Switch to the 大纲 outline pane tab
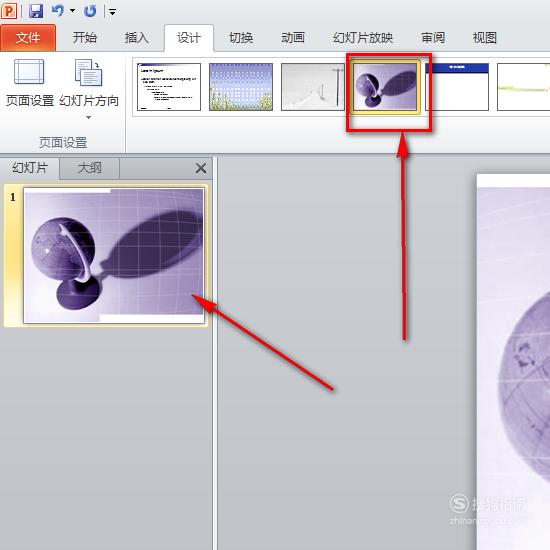Image resolution: width=550 pixels, height=550 pixels. click(89, 168)
